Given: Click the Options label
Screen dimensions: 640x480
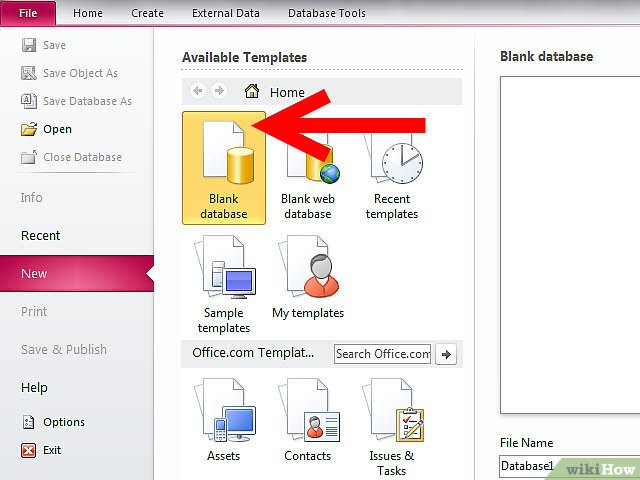Looking at the screenshot, I should [x=64, y=422].
